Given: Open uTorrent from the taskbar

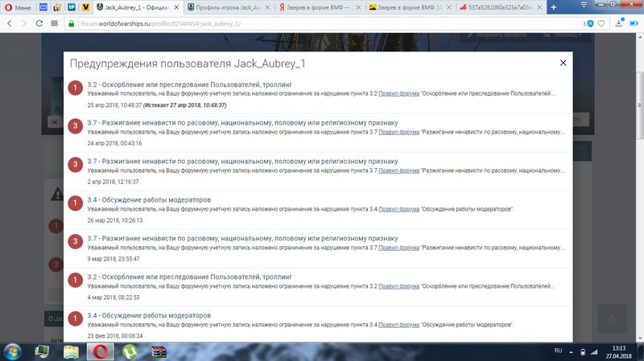Looking at the screenshot, I should (129, 351).
